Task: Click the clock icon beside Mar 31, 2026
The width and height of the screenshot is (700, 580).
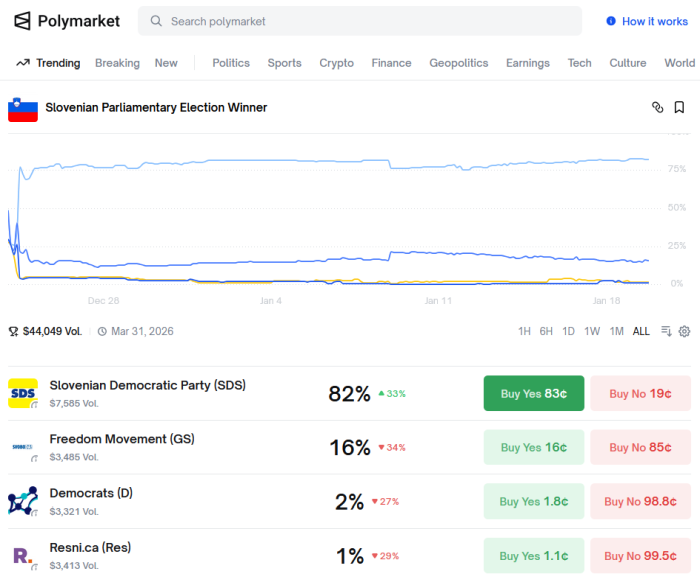Action: pos(102,331)
